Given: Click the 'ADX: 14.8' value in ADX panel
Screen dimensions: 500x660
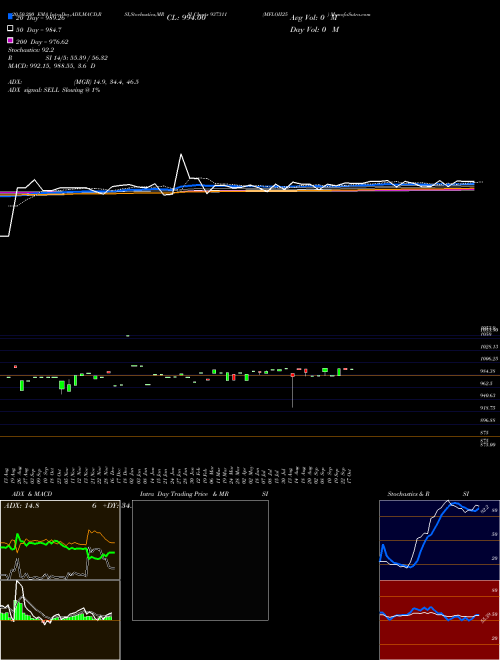Looking at the screenshot, I should tap(21, 506).
